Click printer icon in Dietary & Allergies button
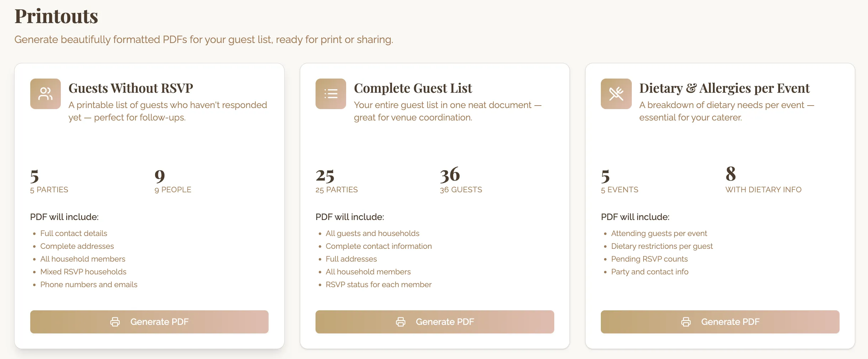Image resolution: width=868 pixels, height=359 pixels. click(x=686, y=322)
